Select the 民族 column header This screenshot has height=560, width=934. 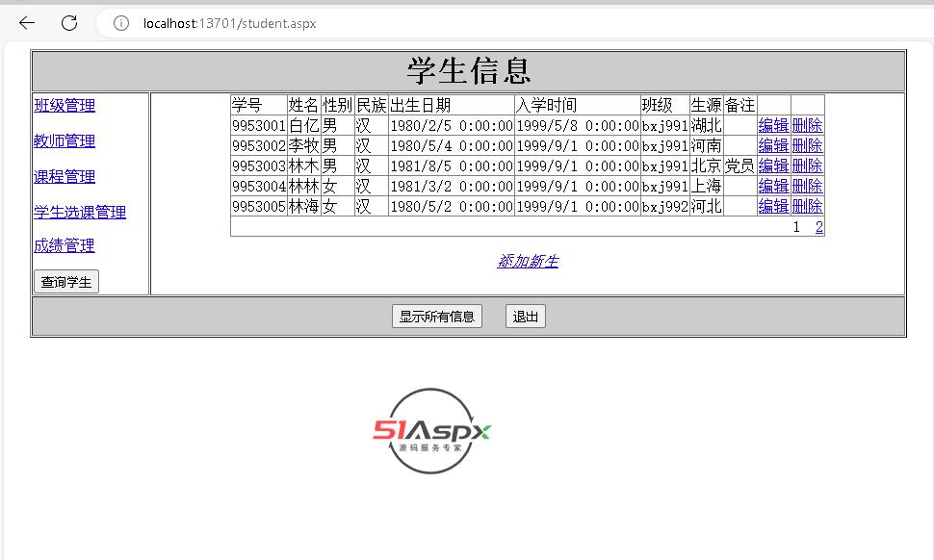[x=372, y=105]
